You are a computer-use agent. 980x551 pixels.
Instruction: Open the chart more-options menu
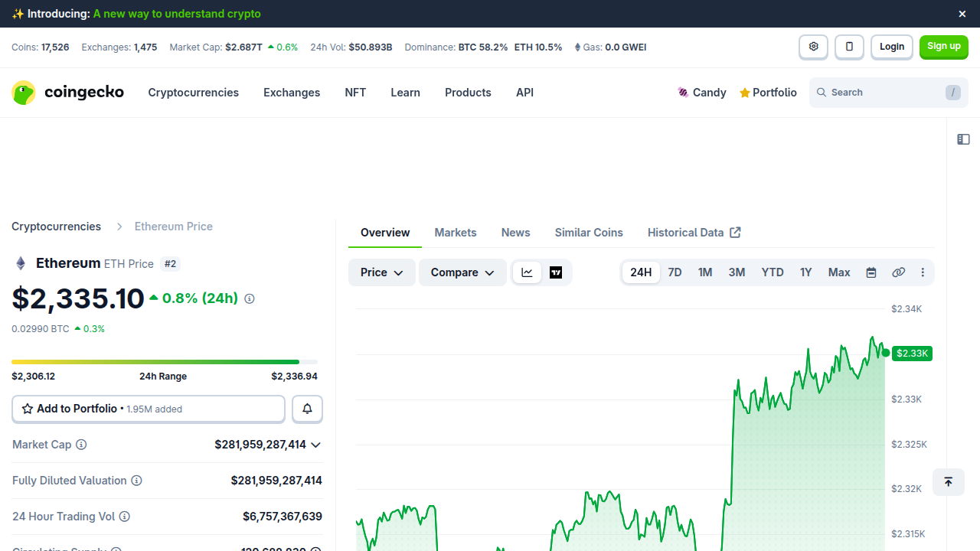[923, 272]
